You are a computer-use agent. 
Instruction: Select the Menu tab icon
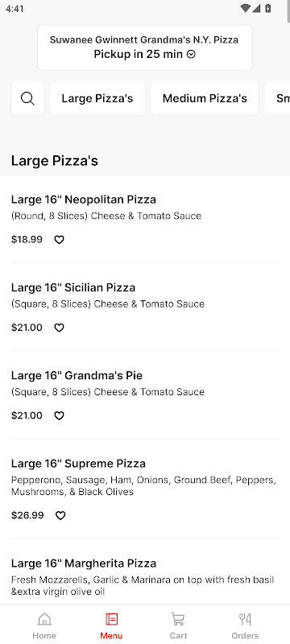pyautogui.click(x=111, y=619)
